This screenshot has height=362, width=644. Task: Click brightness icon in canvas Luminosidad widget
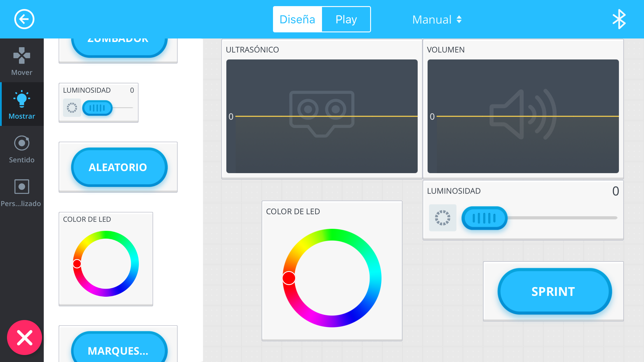(x=442, y=218)
